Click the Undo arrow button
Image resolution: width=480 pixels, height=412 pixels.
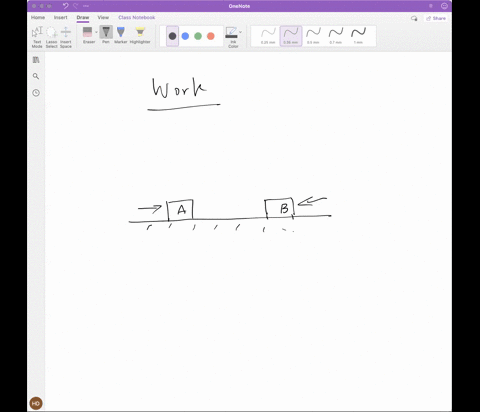[66, 6]
